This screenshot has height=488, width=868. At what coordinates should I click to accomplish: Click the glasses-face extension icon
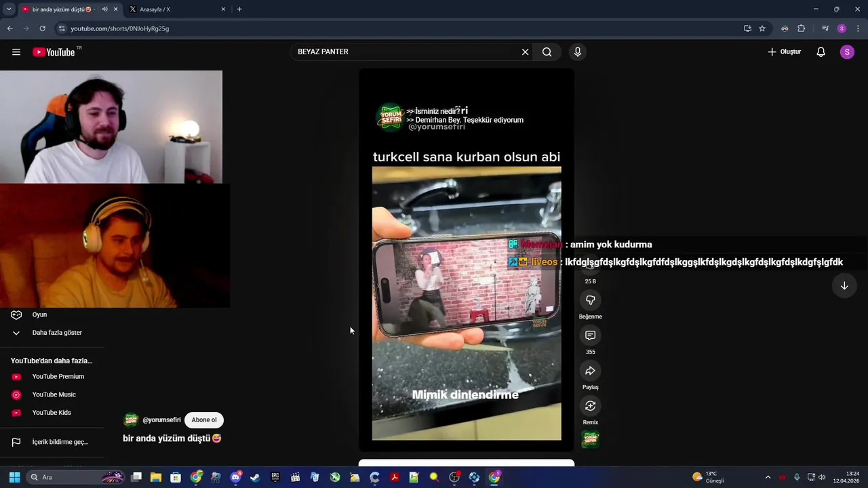(785, 28)
